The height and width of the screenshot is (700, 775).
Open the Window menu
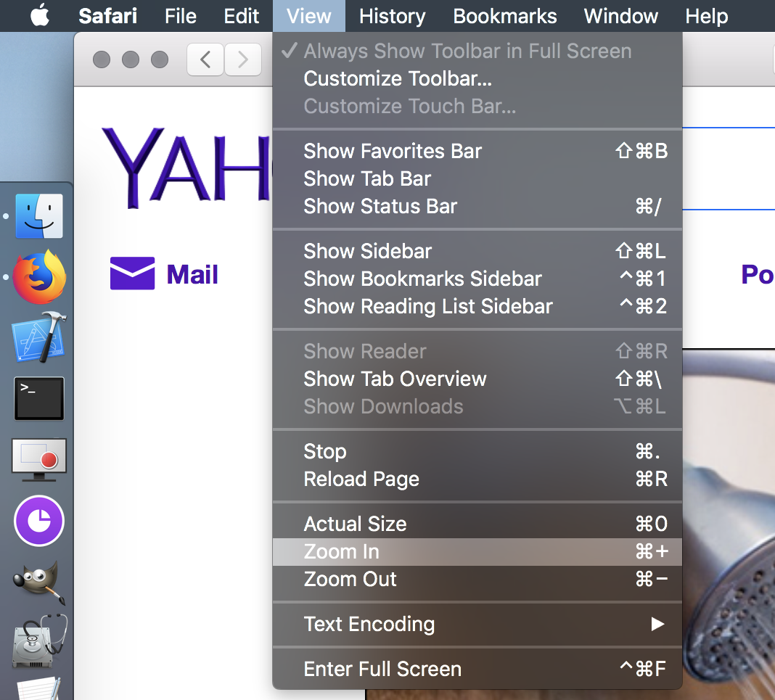click(620, 16)
